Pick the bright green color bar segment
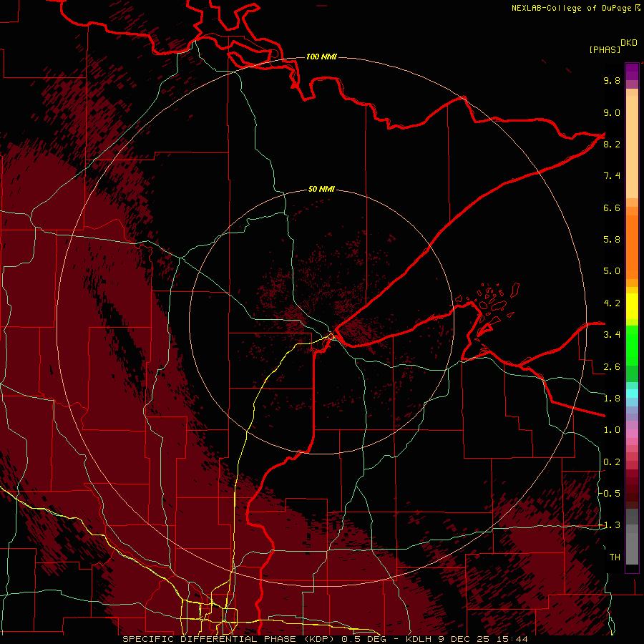The height and width of the screenshot is (644, 644). pyautogui.click(x=632, y=345)
